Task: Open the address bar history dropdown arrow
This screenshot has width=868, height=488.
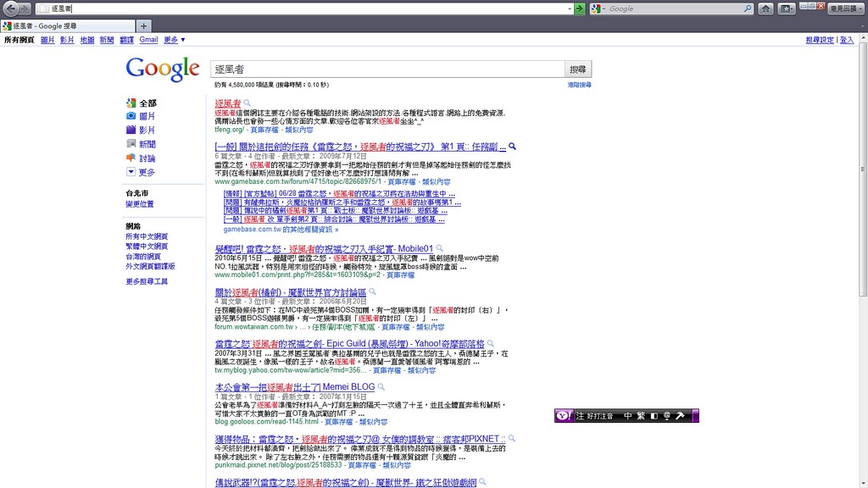Action: (569, 8)
